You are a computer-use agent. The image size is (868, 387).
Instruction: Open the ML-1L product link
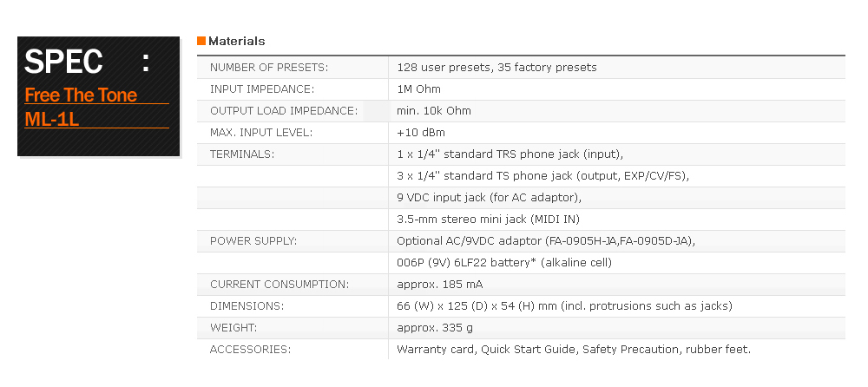click(x=52, y=119)
